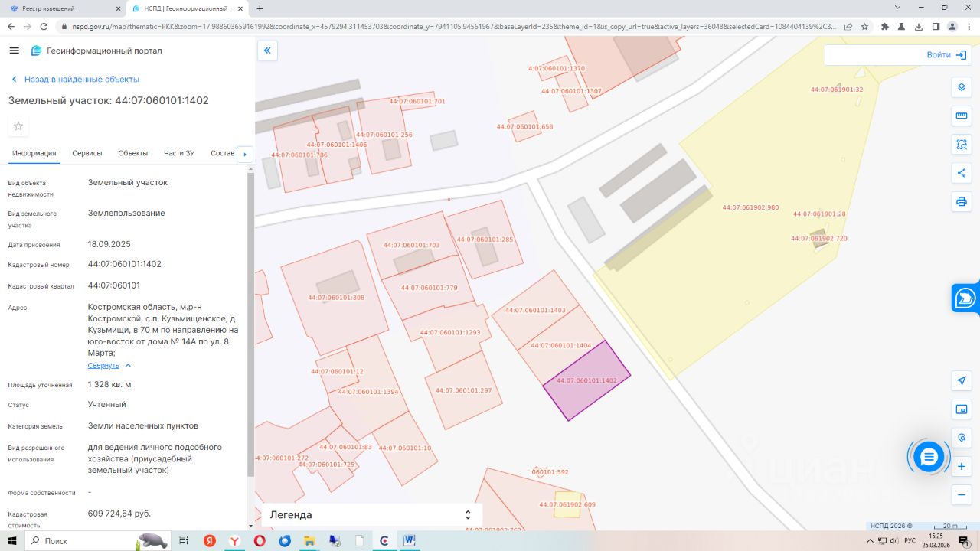Click the area value 1 328 кв. м

click(109, 384)
